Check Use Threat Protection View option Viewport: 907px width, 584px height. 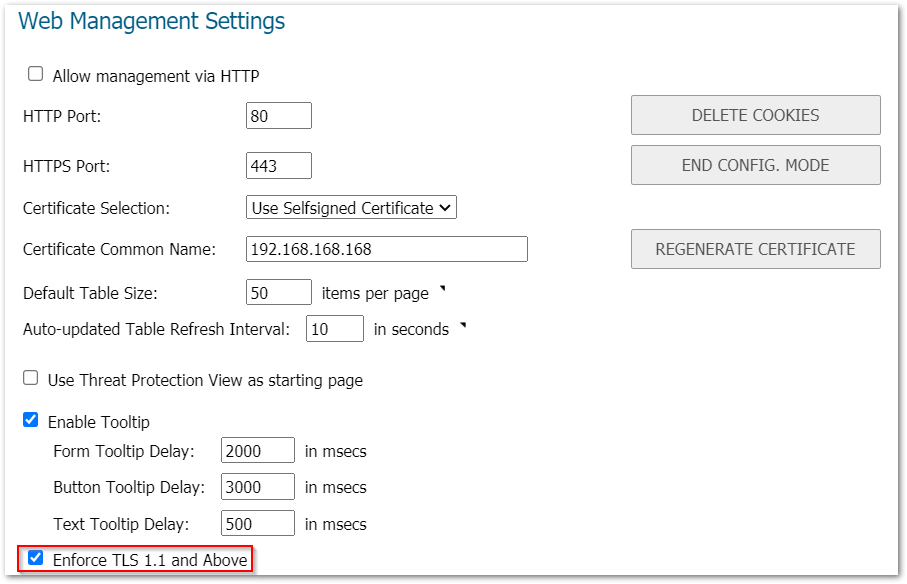(31, 379)
